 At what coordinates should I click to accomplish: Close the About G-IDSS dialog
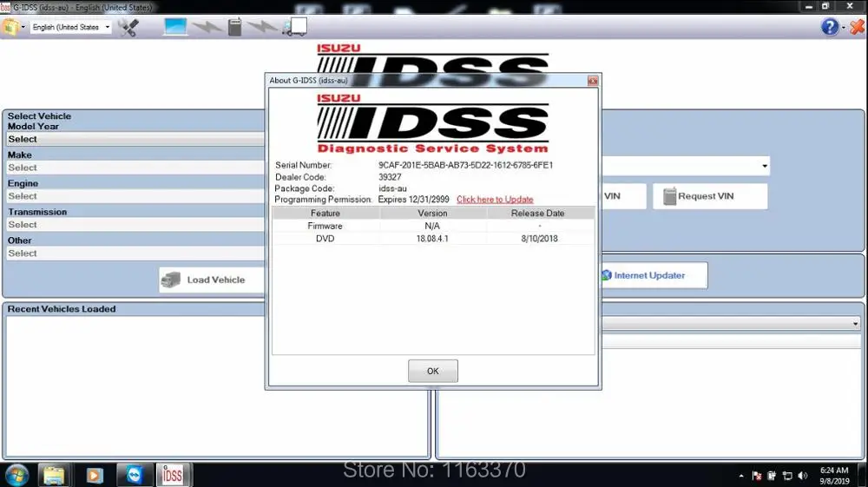(593, 81)
